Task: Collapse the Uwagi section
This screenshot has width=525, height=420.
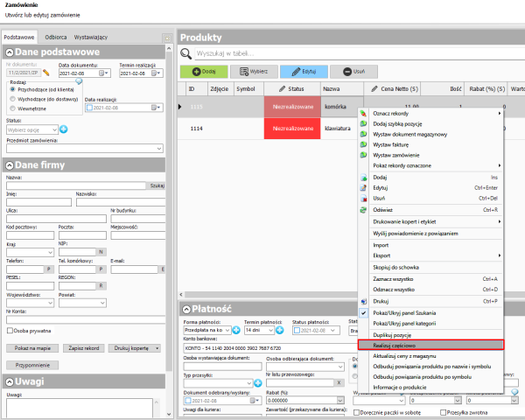Action: [x=10, y=381]
